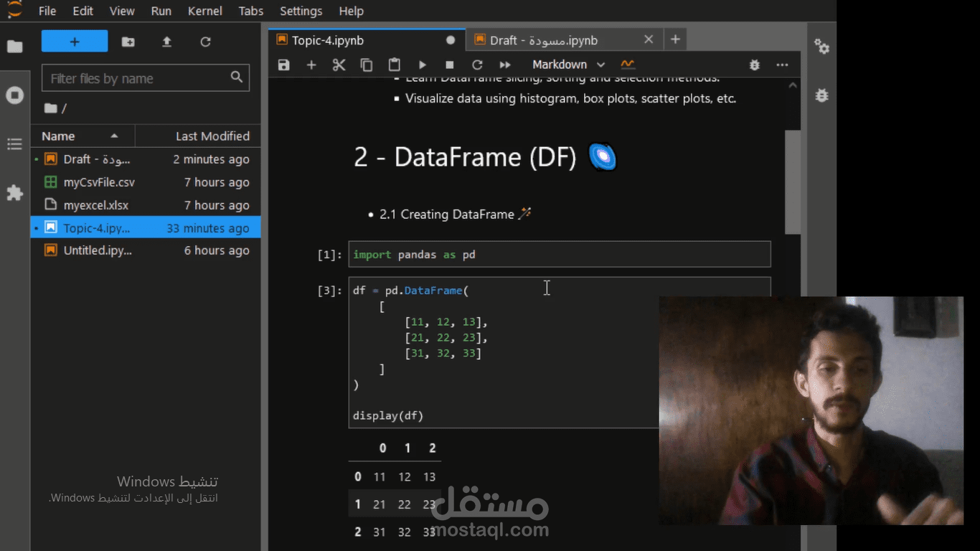The width and height of the screenshot is (980, 551).
Task: Open the Edit menu
Action: pos(83,11)
